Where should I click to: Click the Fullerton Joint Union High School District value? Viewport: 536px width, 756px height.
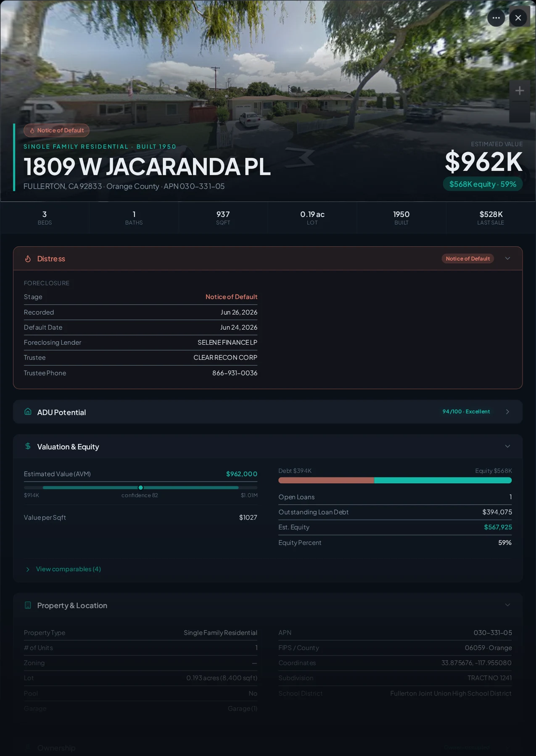451,693
